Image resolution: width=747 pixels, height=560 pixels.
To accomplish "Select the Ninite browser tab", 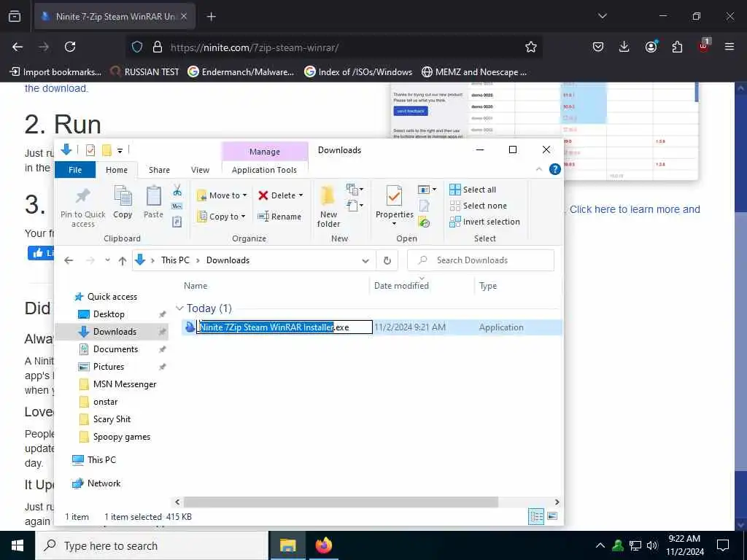I will click(115, 17).
